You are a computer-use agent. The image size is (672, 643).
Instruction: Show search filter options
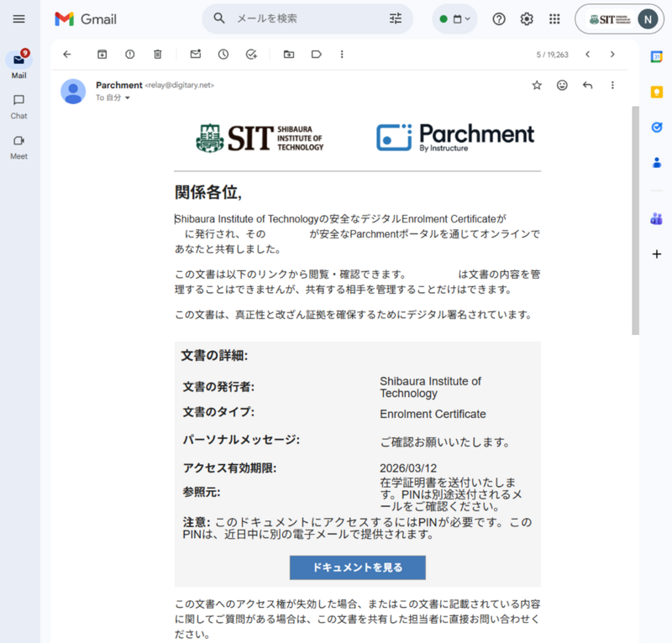pos(396,18)
